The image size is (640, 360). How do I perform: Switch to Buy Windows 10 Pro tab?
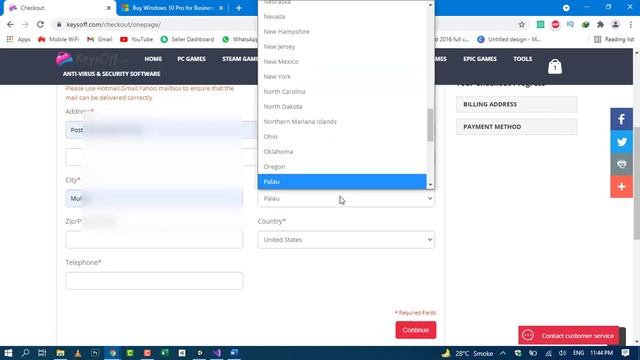(171, 8)
